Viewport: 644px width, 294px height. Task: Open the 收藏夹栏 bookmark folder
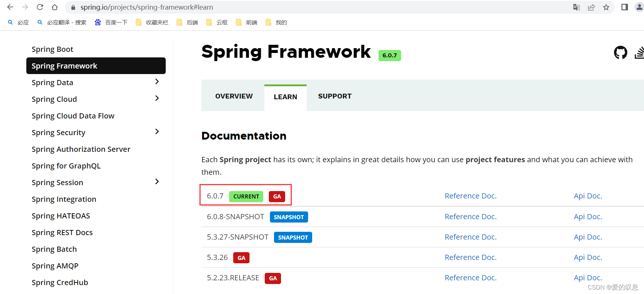pyautogui.click(x=152, y=23)
